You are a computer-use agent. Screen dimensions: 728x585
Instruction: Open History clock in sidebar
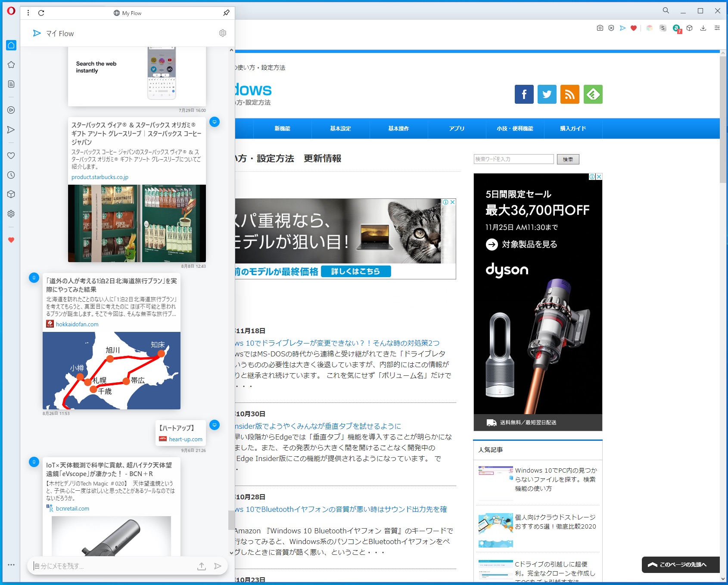11,175
